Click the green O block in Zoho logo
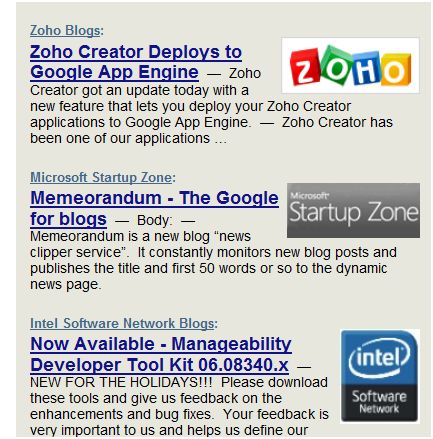This screenshot has height=439, width=433. 336,64
